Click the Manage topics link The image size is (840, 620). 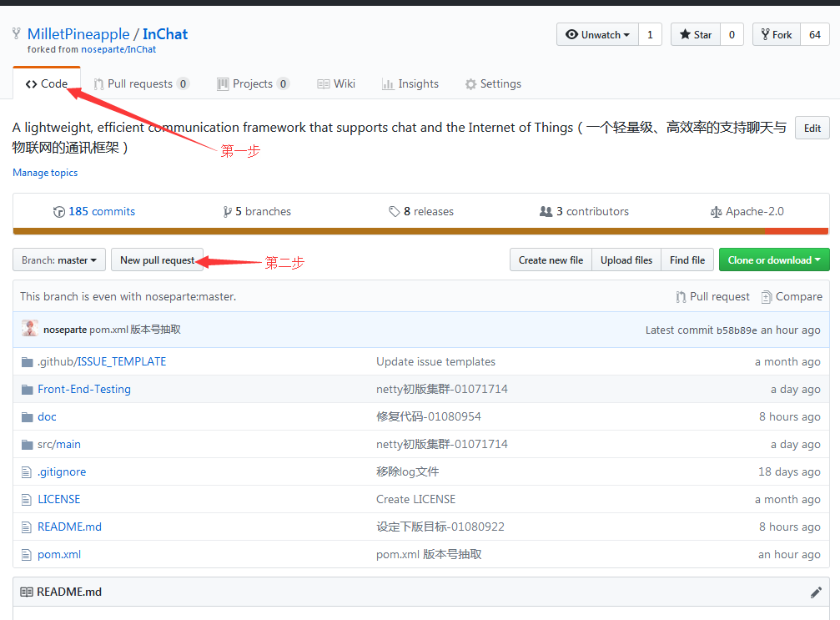(x=45, y=173)
